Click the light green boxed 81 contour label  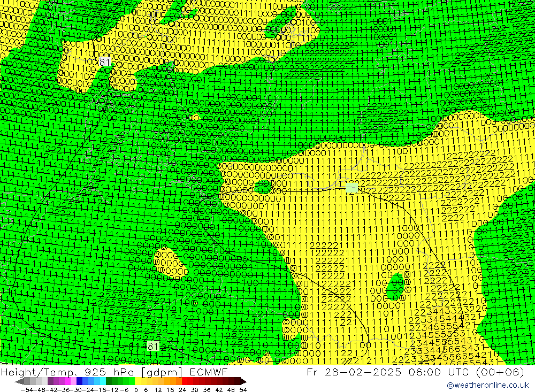click(x=153, y=346)
